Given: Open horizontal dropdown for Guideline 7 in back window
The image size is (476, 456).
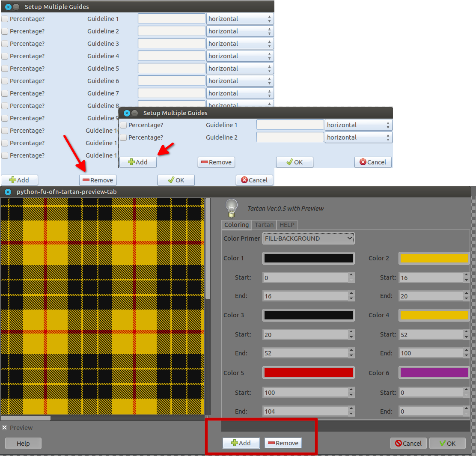Looking at the screenshot, I should click(x=240, y=93).
